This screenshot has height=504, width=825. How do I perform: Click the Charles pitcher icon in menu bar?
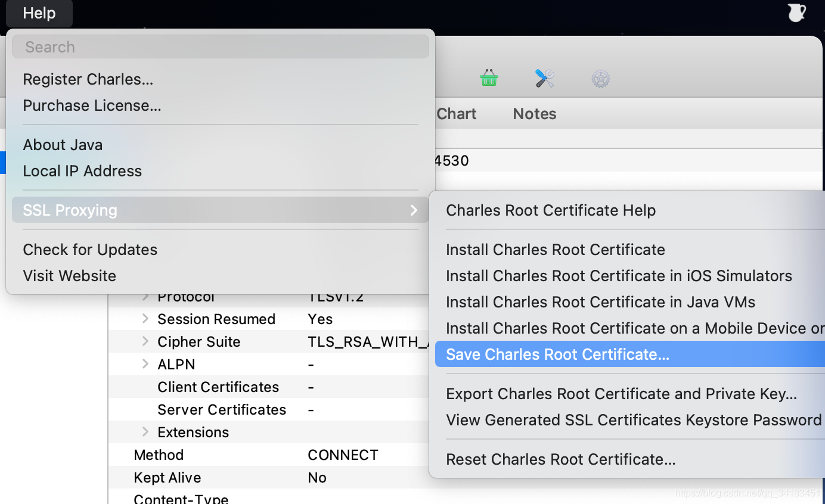[796, 13]
